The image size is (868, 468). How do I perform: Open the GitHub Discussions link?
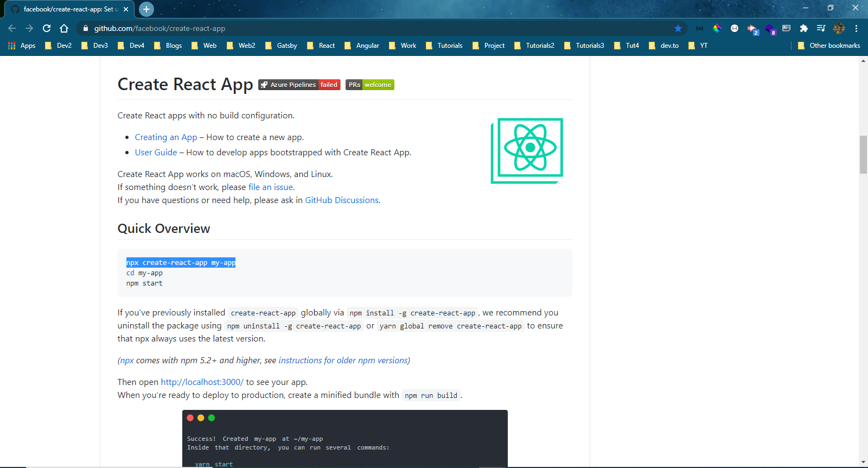tap(342, 200)
